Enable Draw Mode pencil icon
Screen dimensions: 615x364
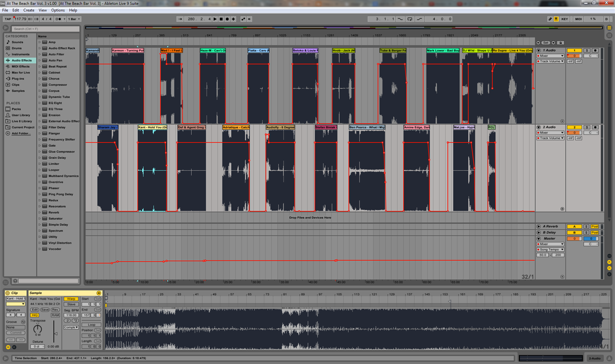pyautogui.click(x=550, y=19)
